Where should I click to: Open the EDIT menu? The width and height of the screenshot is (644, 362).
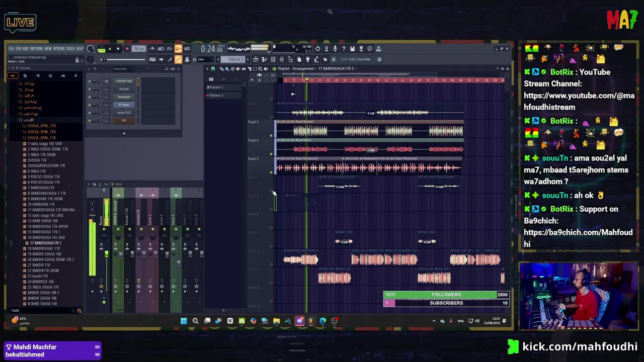pyautogui.click(x=19, y=49)
